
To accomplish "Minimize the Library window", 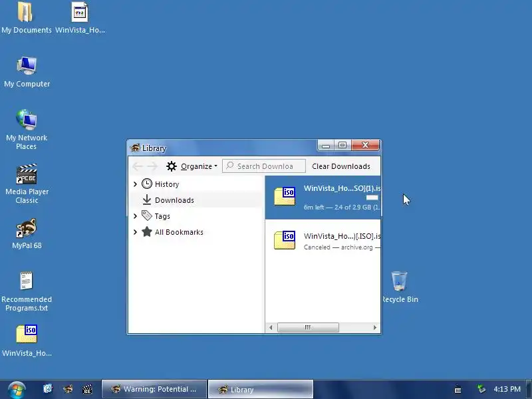I will 326,146.
